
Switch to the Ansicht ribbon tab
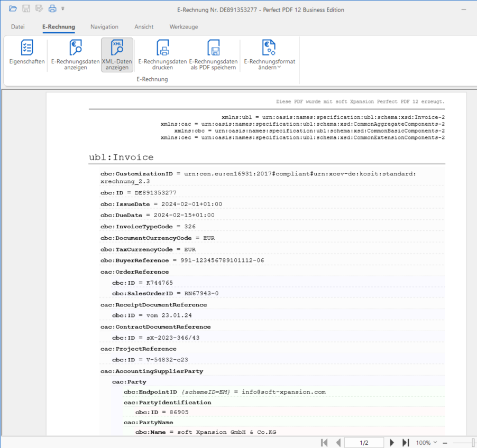click(x=144, y=27)
